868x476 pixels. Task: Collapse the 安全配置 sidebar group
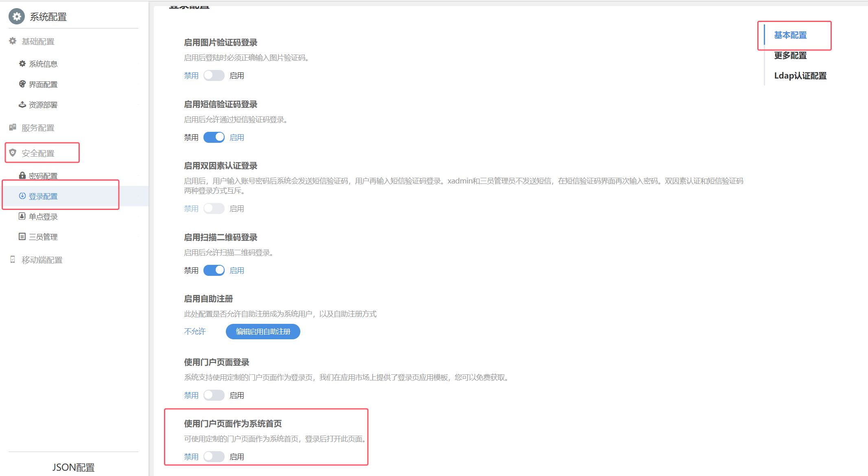pyautogui.click(x=38, y=153)
